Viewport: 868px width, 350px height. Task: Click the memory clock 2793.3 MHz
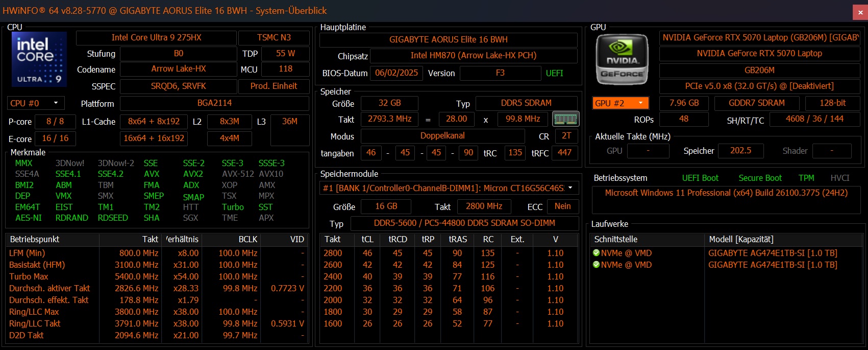tap(389, 119)
